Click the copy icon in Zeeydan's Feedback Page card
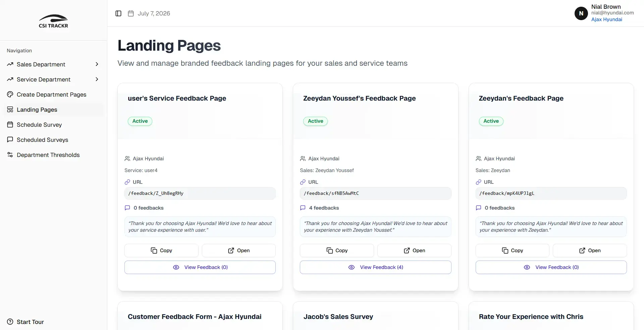This screenshot has width=644, height=330. click(505, 251)
